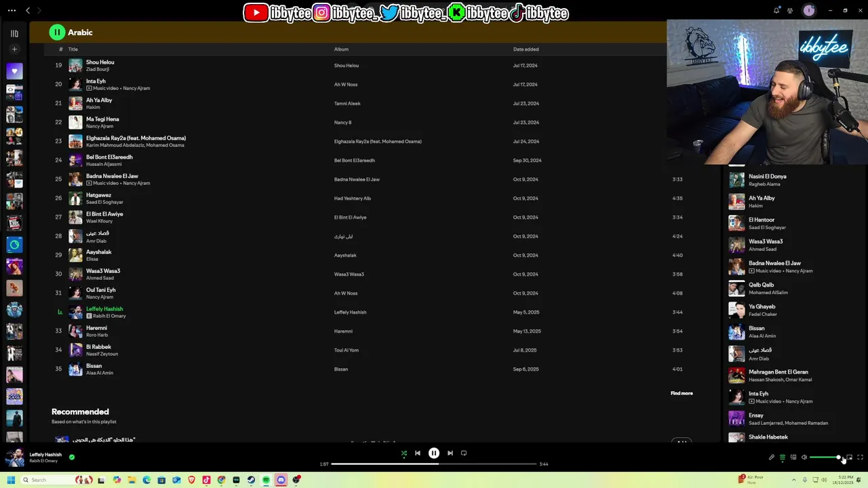Click now playing album art thumbnail
Viewport: 868px width, 488px height.
click(14, 457)
